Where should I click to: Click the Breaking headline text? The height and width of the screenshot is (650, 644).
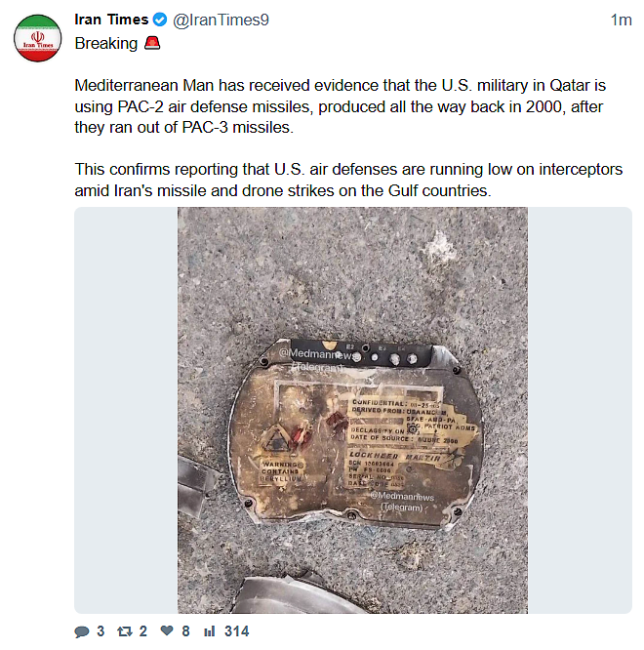pos(106,43)
